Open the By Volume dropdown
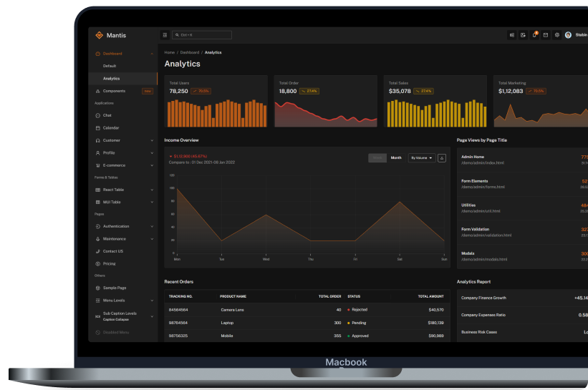 (x=421, y=157)
